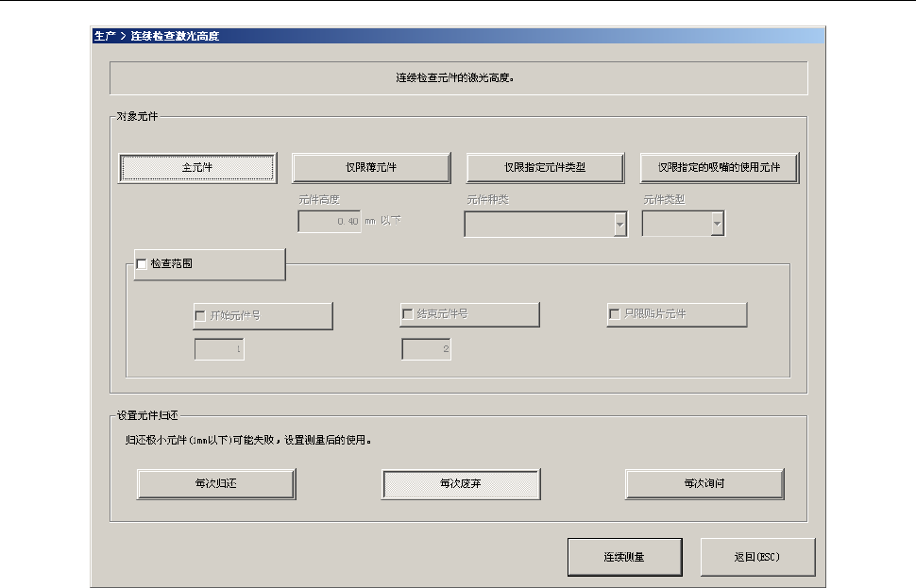Click the end component number field

pyautogui.click(x=427, y=349)
